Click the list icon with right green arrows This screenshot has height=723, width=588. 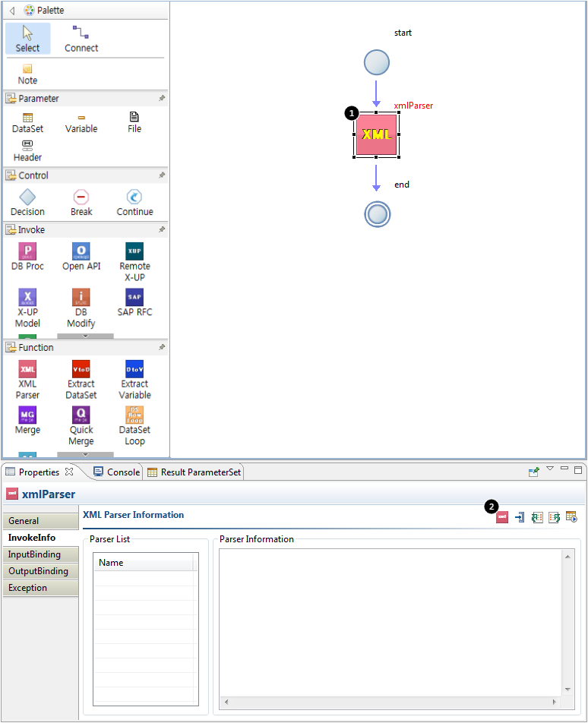click(x=555, y=517)
